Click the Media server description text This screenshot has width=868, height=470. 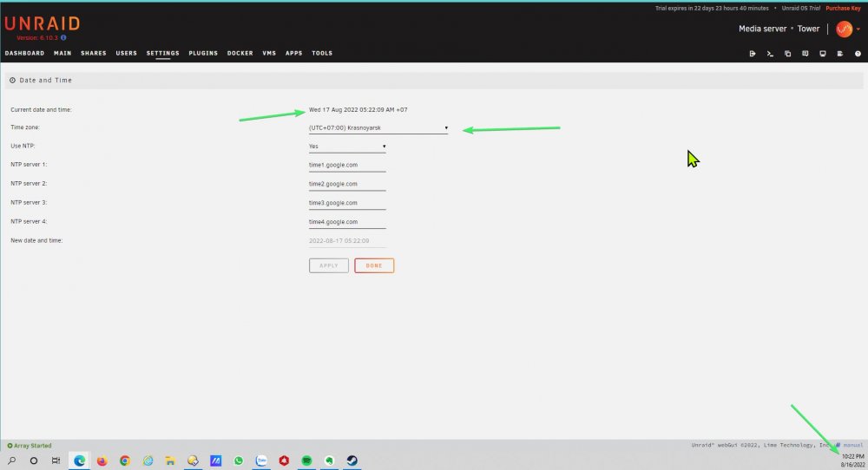click(762, 29)
